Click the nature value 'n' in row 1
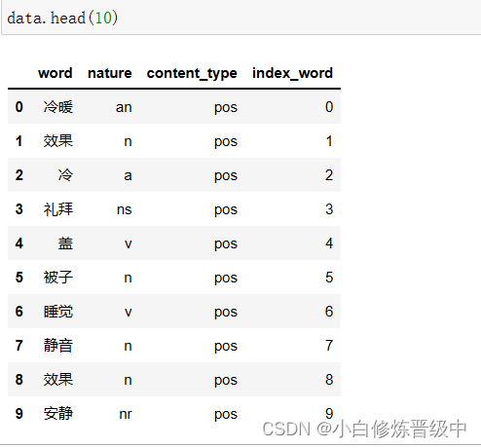The width and height of the screenshot is (481, 448). [128, 141]
